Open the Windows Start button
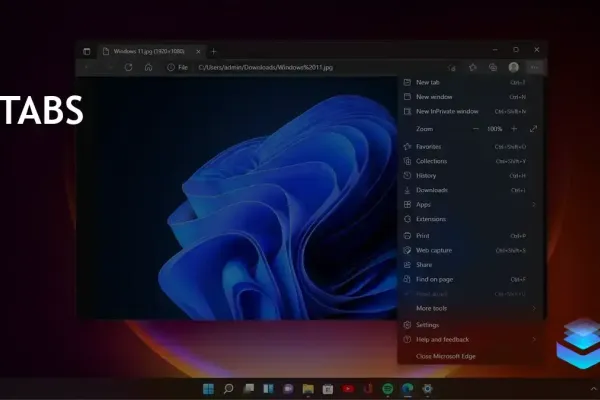600x400 pixels. pyautogui.click(x=209, y=389)
